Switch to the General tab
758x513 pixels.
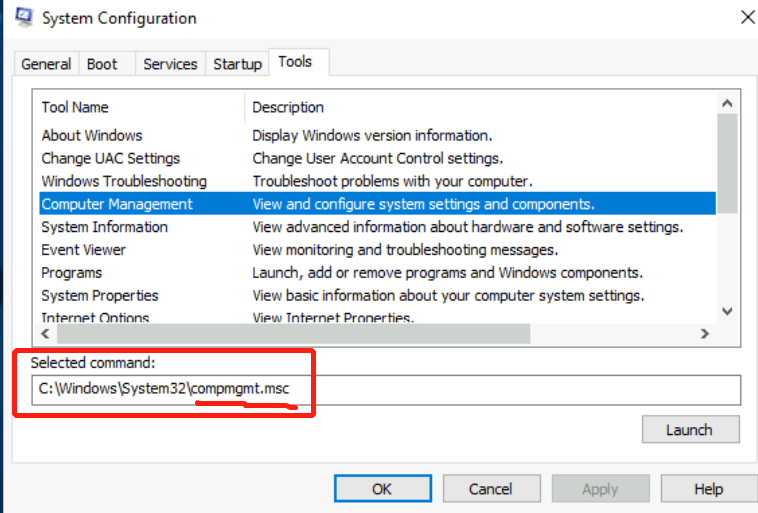pyautogui.click(x=46, y=64)
